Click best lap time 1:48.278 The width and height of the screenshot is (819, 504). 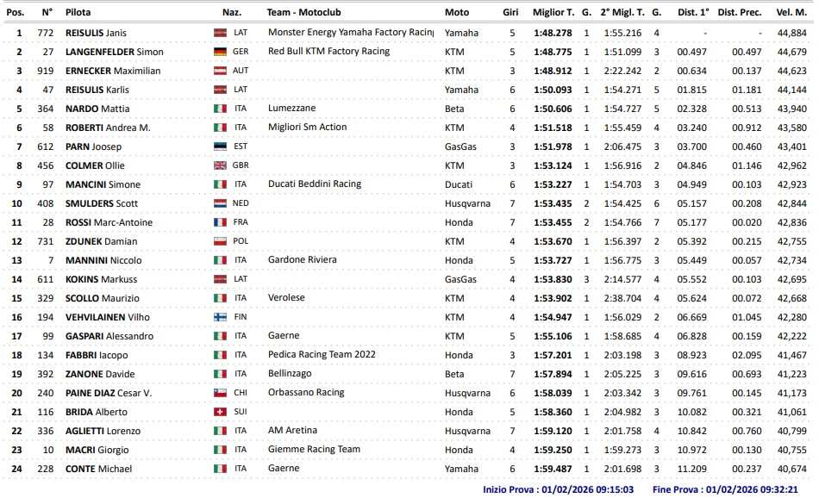coord(553,33)
